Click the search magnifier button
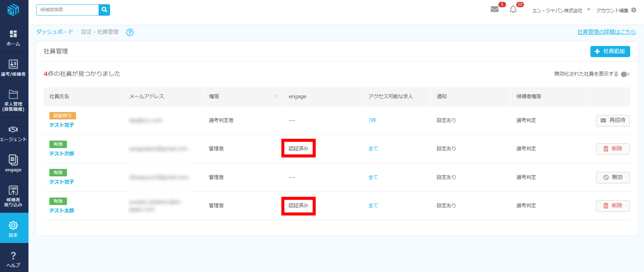The image size is (644, 272). tap(104, 10)
